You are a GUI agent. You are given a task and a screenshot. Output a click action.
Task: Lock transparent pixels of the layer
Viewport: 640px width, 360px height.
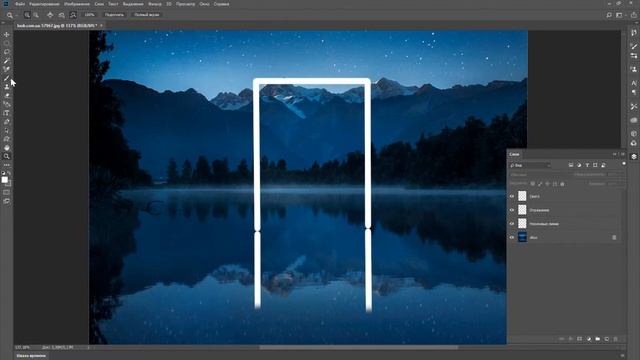point(533,184)
